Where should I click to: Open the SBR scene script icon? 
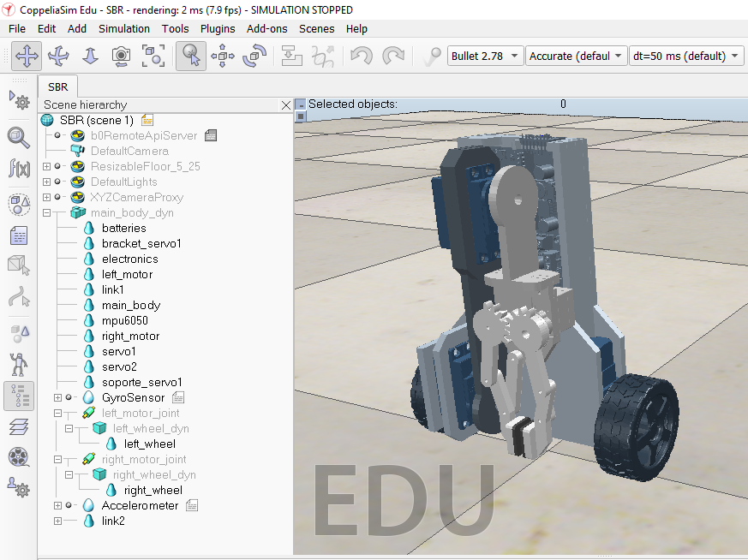[147, 120]
